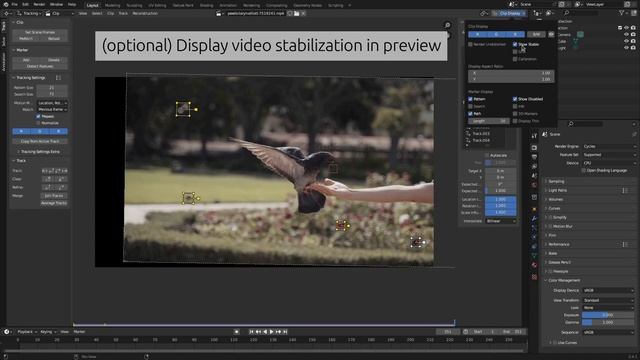Open the Reconstruction menu

pos(145,13)
